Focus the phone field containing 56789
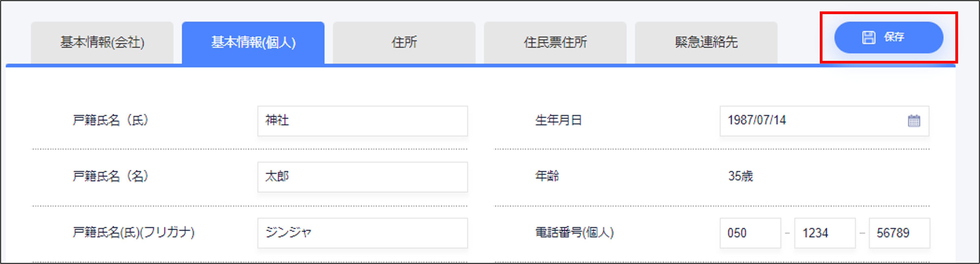This screenshot has height=264, width=980. click(x=899, y=233)
